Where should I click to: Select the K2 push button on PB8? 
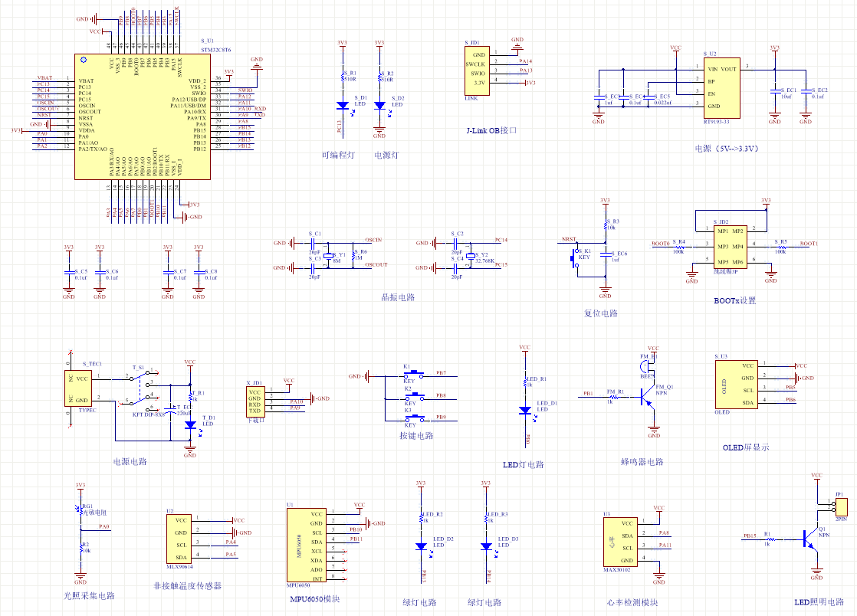(414, 396)
